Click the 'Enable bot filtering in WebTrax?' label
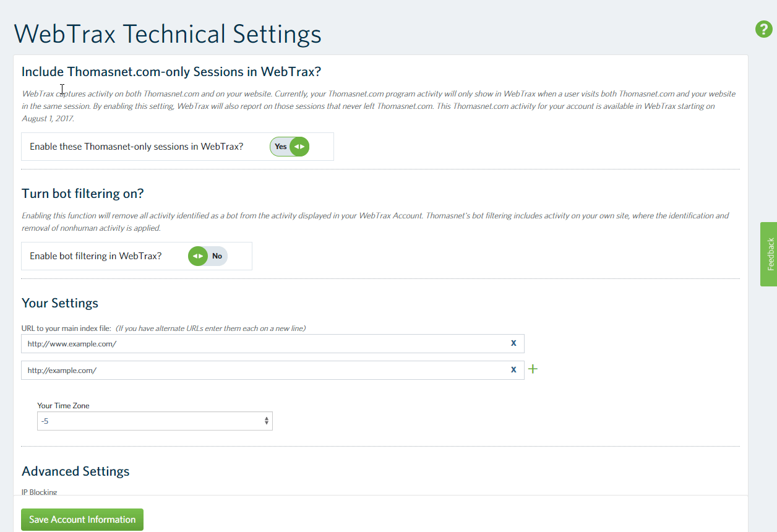Image resolution: width=777 pixels, height=532 pixels. tap(96, 256)
